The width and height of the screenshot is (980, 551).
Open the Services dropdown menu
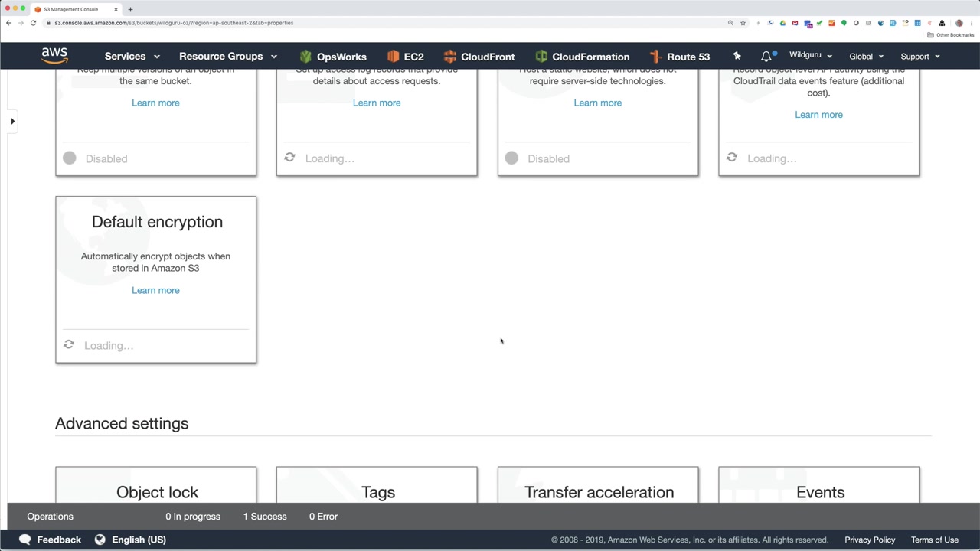132,56
